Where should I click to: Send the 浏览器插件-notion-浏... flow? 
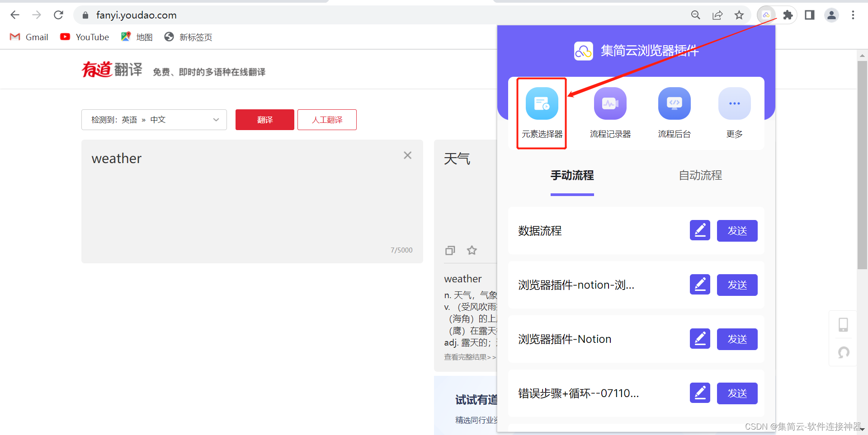click(x=737, y=285)
